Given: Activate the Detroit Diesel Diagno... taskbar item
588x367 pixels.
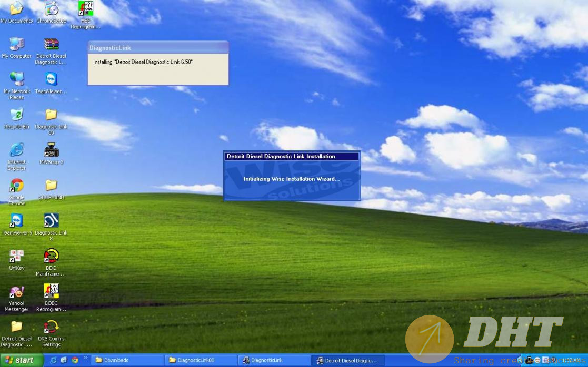Looking at the screenshot, I should (x=346, y=360).
